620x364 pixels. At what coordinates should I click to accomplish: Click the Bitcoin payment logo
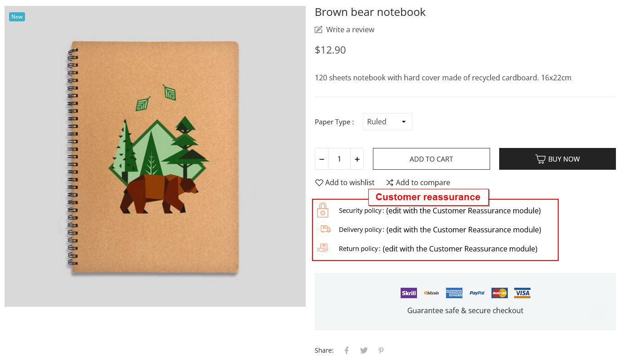tap(432, 293)
